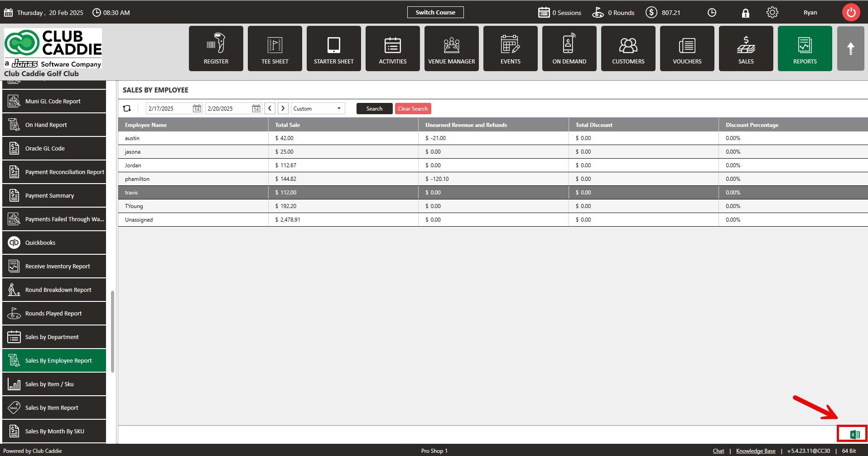Open the Sales module

click(746, 49)
